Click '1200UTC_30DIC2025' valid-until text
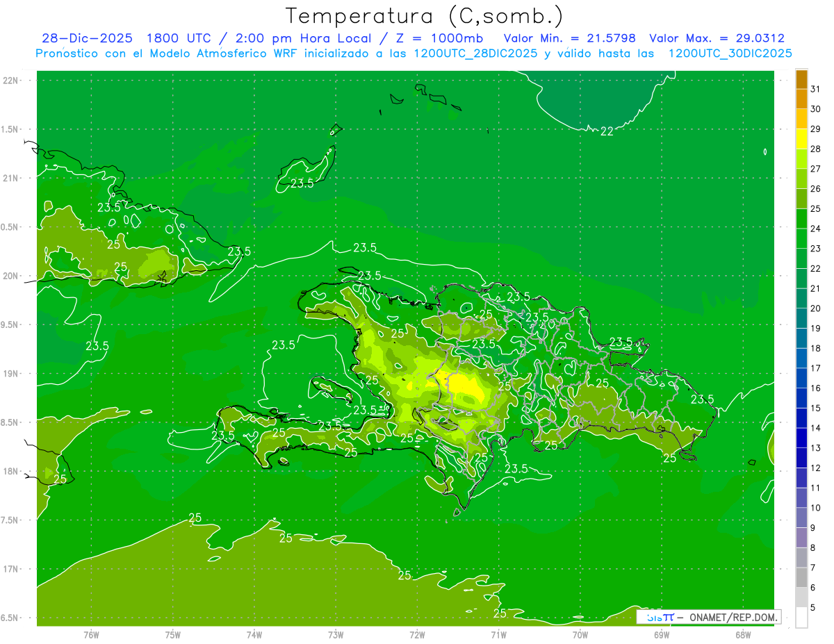 click(730, 53)
